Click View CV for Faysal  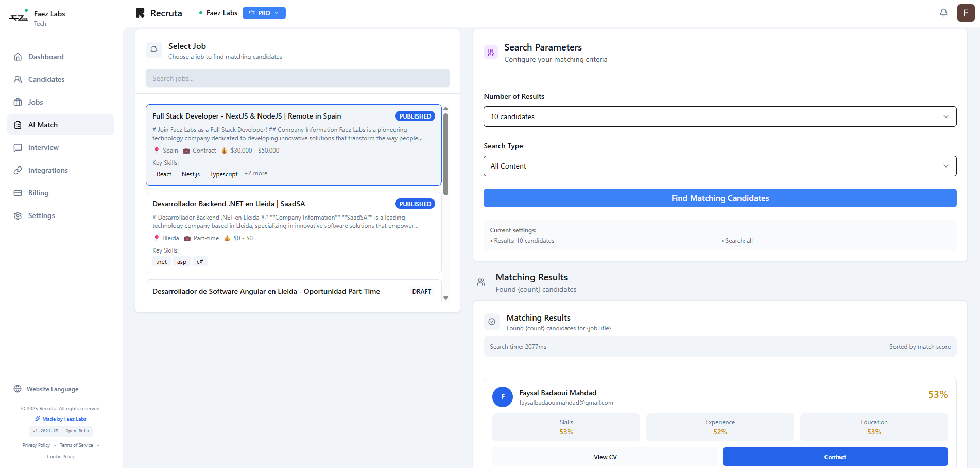[605, 457]
